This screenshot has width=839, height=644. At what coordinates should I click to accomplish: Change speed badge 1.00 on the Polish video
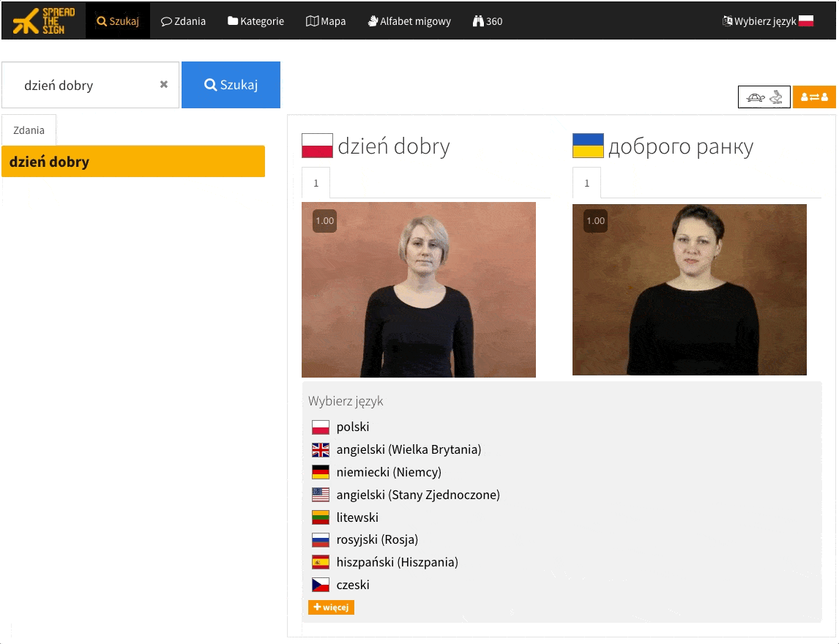coord(325,221)
